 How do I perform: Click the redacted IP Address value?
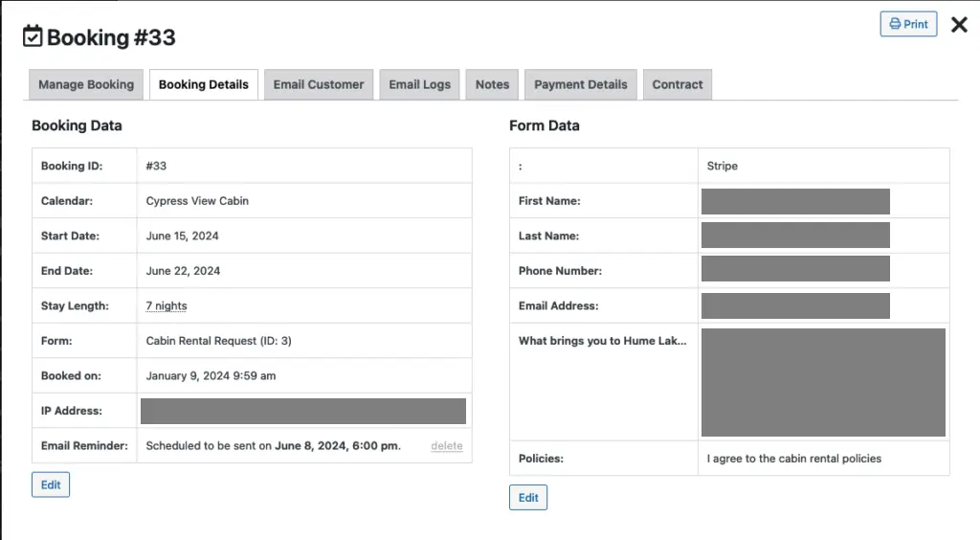[x=302, y=411]
